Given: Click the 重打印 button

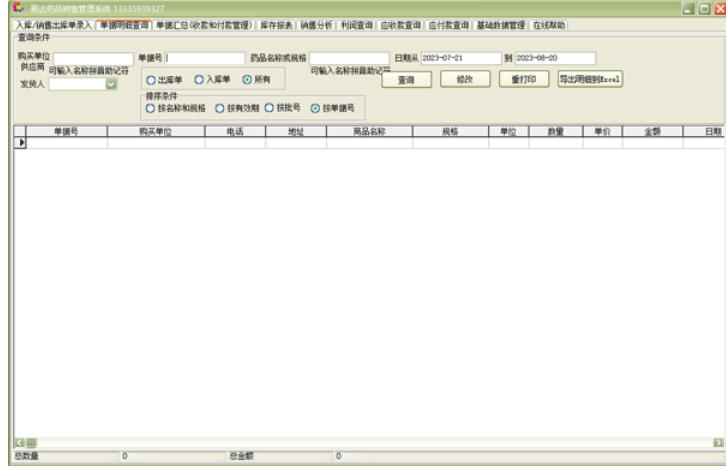Looking at the screenshot, I should (524, 79).
